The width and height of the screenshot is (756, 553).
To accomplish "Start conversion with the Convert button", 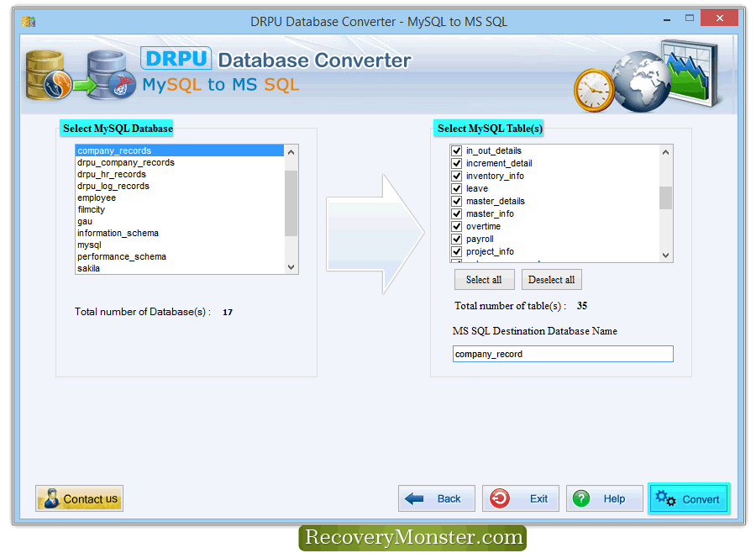I will 689,498.
